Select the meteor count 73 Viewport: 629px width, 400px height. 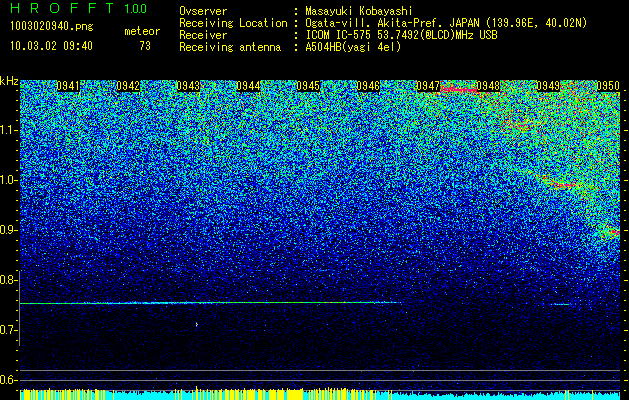[145, 46]
